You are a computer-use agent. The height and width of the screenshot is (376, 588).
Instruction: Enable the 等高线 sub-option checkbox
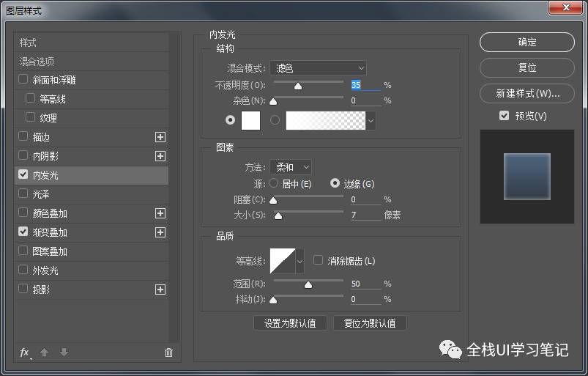tap(30, 98)
